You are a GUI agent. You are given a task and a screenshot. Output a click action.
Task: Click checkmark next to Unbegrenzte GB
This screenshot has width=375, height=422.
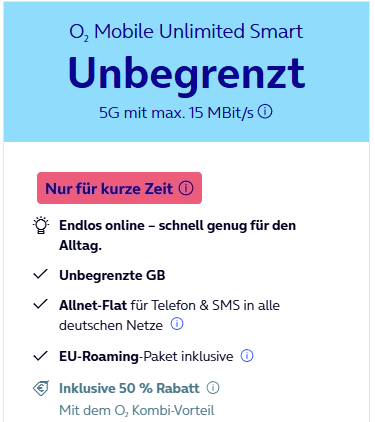41,274
